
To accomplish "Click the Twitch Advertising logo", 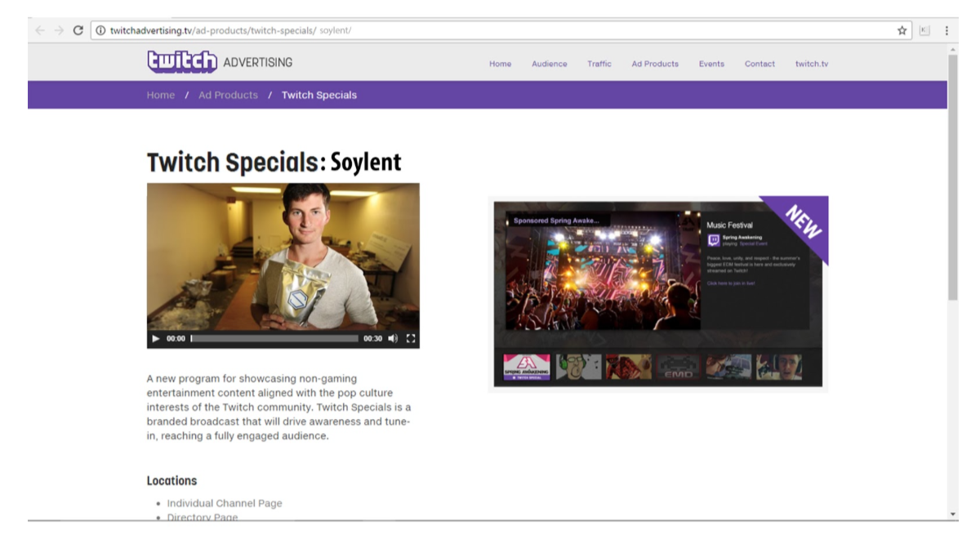I will click(220, 62).
